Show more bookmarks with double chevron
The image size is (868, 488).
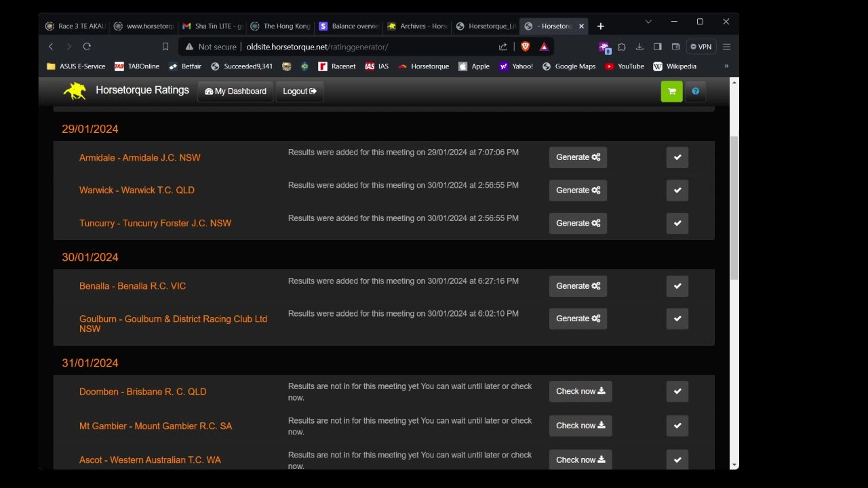click(726, 66)
